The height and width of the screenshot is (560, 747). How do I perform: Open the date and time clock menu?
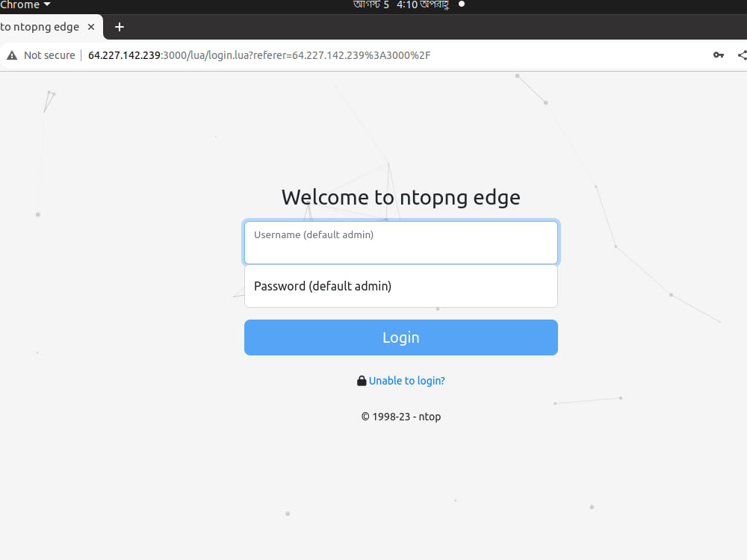coord(400,4)
